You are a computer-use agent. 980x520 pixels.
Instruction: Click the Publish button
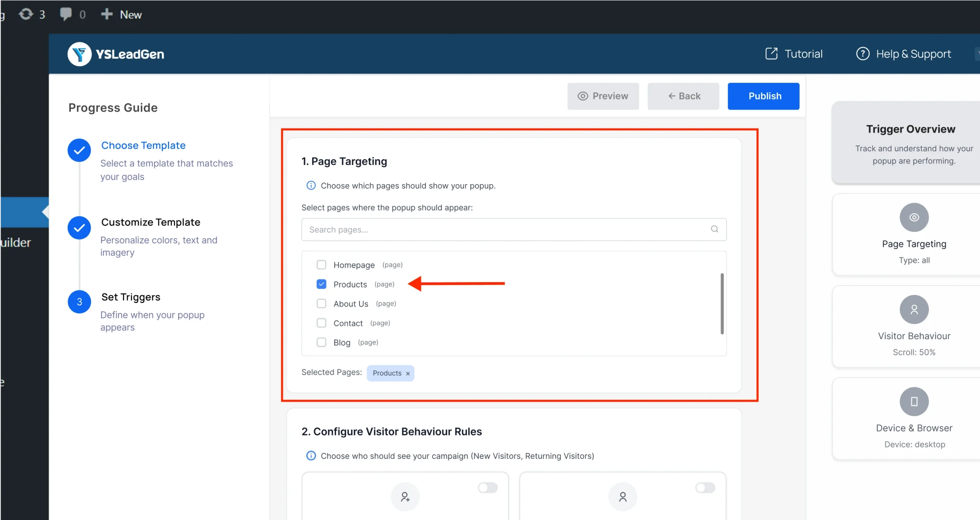pos(763,96)
